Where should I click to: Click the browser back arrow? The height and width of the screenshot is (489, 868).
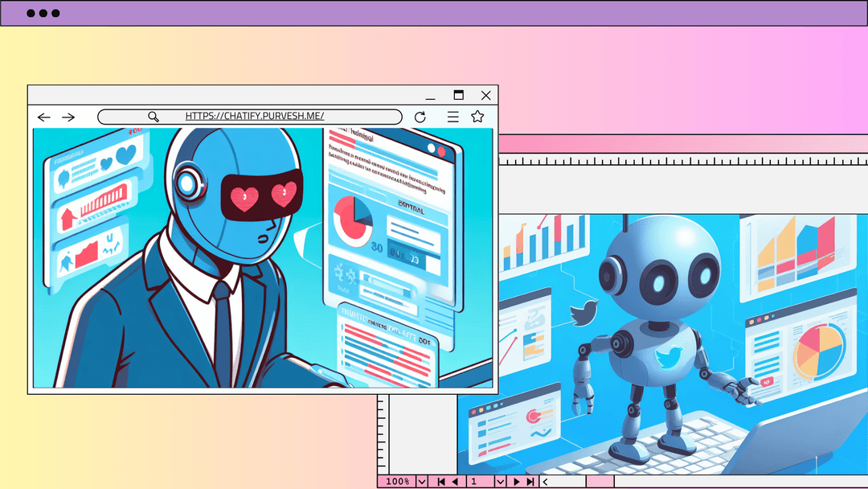point(44,117)
